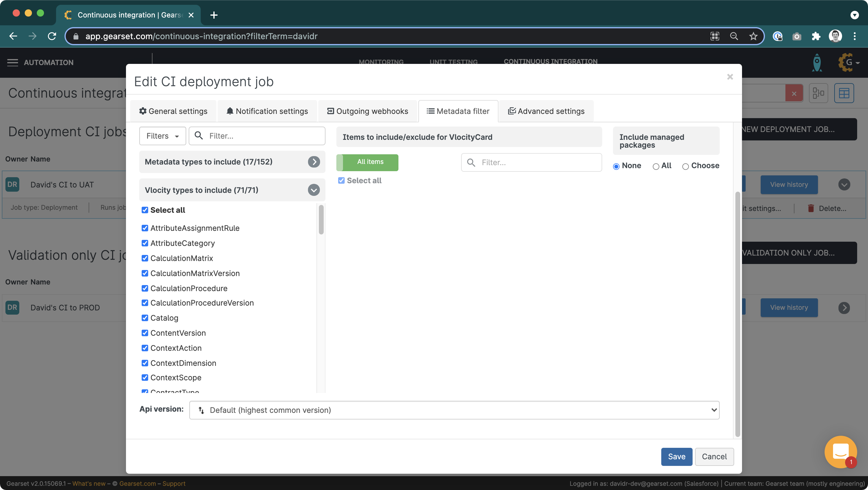Click the password manager extension icon
The height and width of the screenshot is (490, 868).
tap(777, 36)
